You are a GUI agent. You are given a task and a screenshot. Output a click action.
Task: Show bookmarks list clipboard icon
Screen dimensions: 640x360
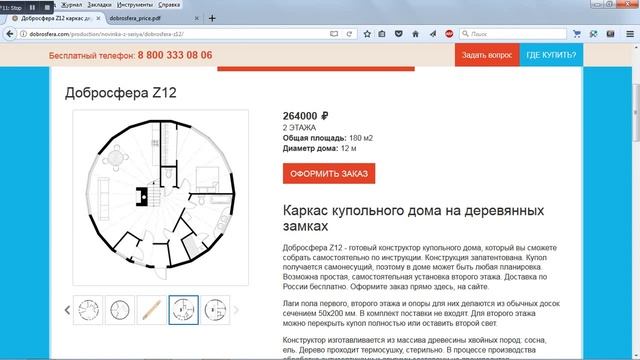tap(382, 34)
